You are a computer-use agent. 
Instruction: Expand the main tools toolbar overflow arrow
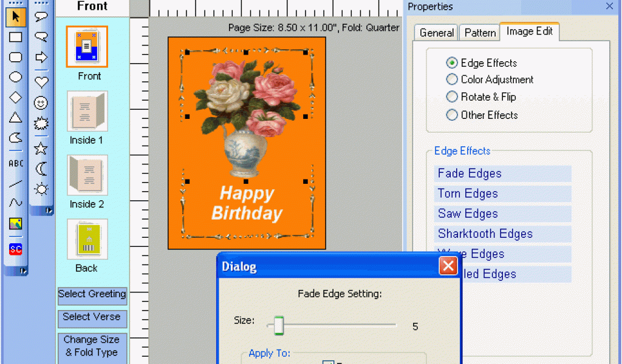[24, 271]
